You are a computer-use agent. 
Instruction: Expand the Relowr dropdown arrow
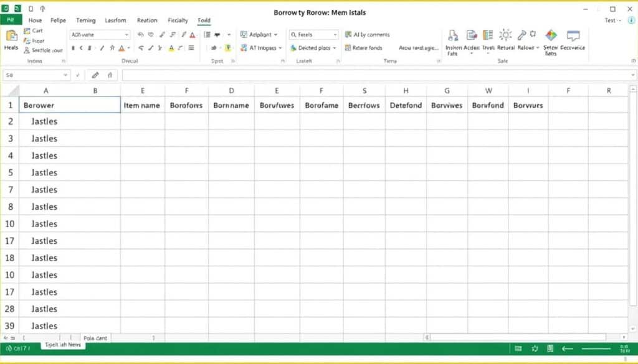pyautogui.click(x=538, y=48)
